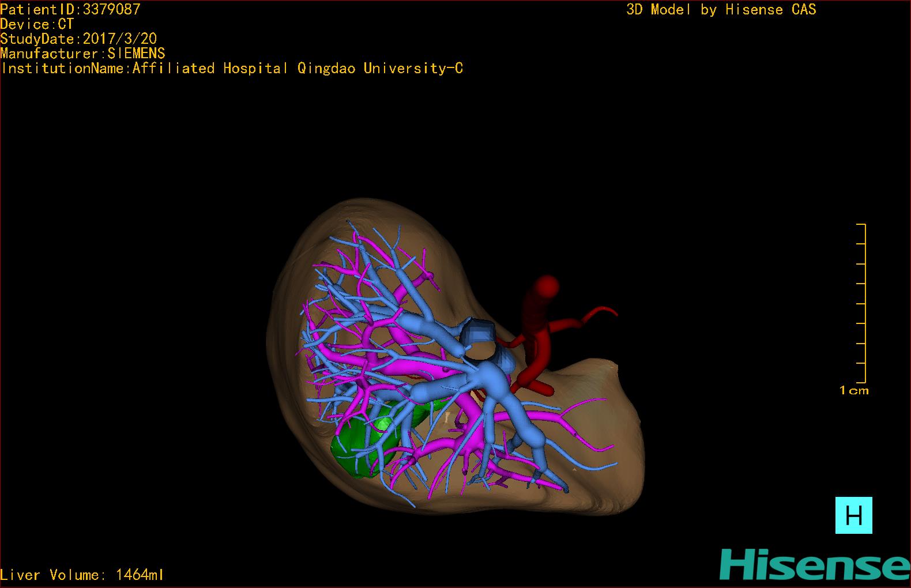Click 'Device:CT' text
The image size is (911, 588).
click(x=37, y=24)
